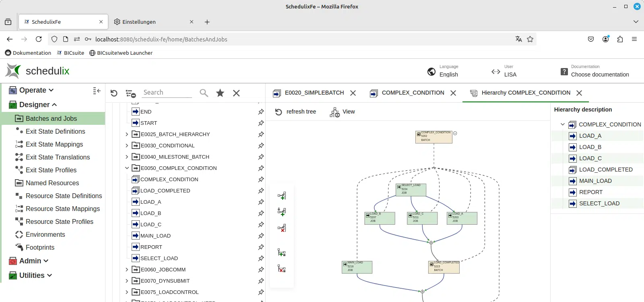Image resolution: width=644 pixels, height=302 pixels.
Task: Open the View layout icon
Action: (x=343, y=112)
